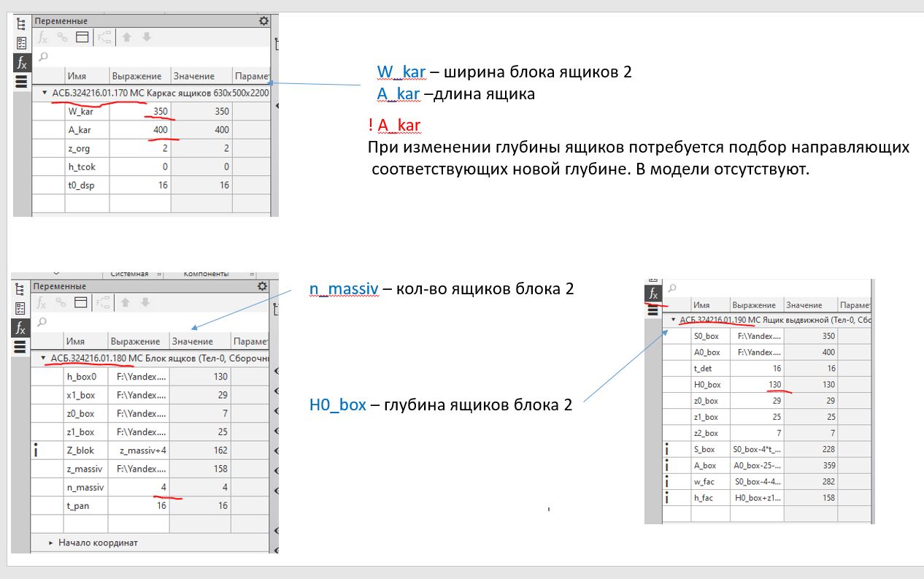This screenshot has width=924, height=579.
Task: Click the info marker next to Z_blok
Action: pos(36,450)
